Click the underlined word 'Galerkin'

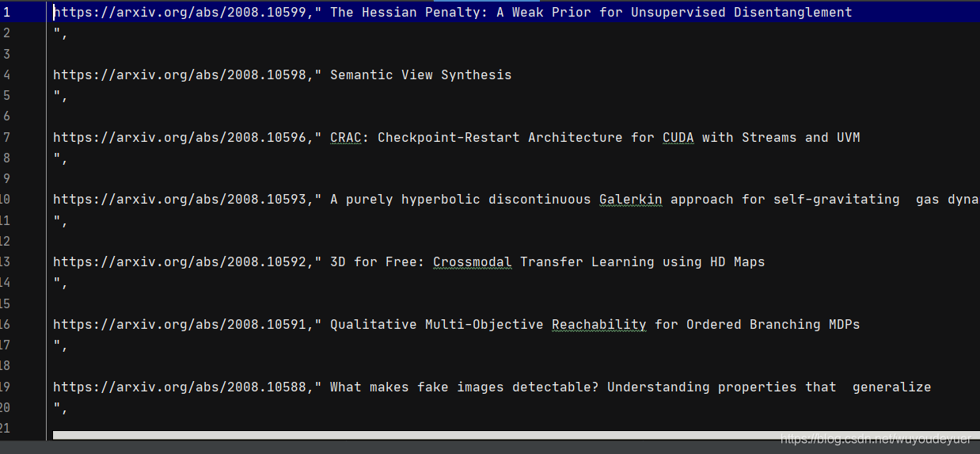click(631, 200)
